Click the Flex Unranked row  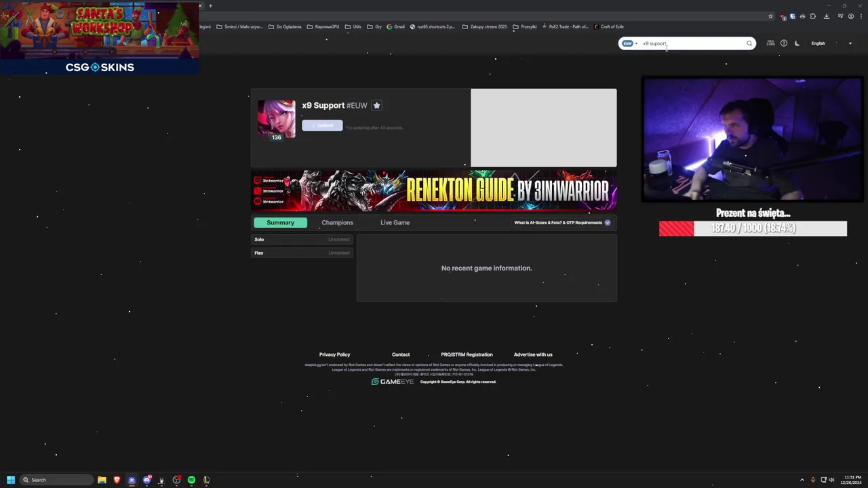click(302, 253)
